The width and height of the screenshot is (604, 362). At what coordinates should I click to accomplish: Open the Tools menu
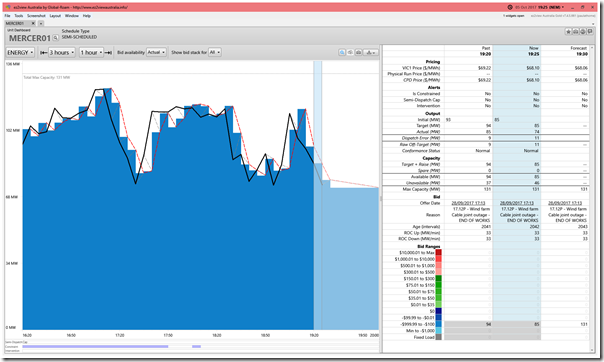[x=19, y=16]
